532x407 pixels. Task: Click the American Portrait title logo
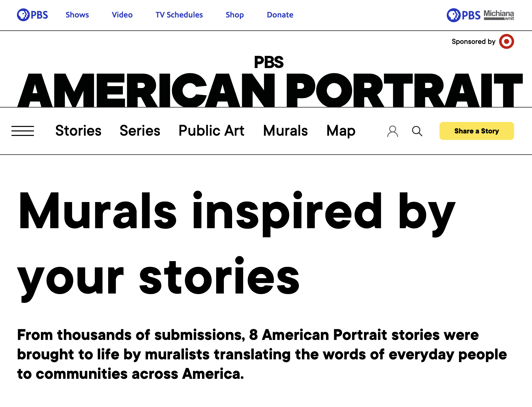pos(270,90)
